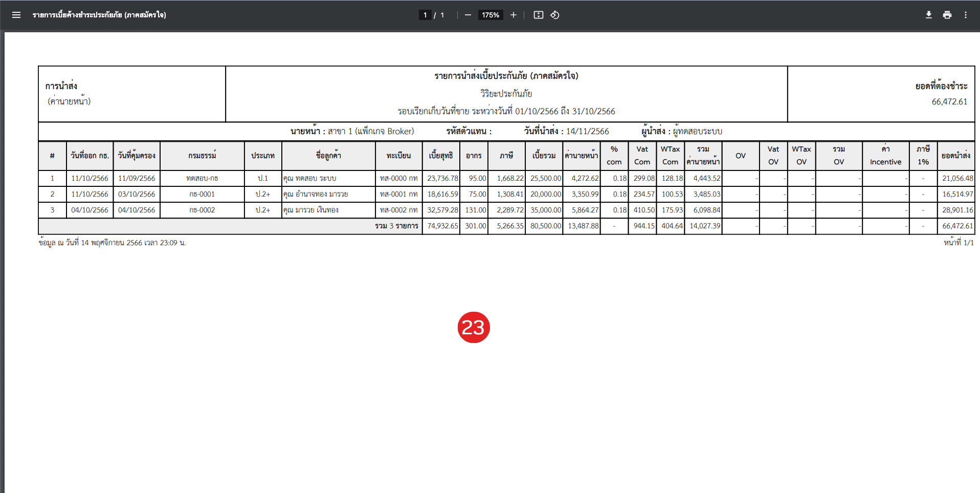Image resolution: width=980 pixels, height=493 pixels.
Task: Click the policy number กธ-0001 cell
Action: [202, 194]
